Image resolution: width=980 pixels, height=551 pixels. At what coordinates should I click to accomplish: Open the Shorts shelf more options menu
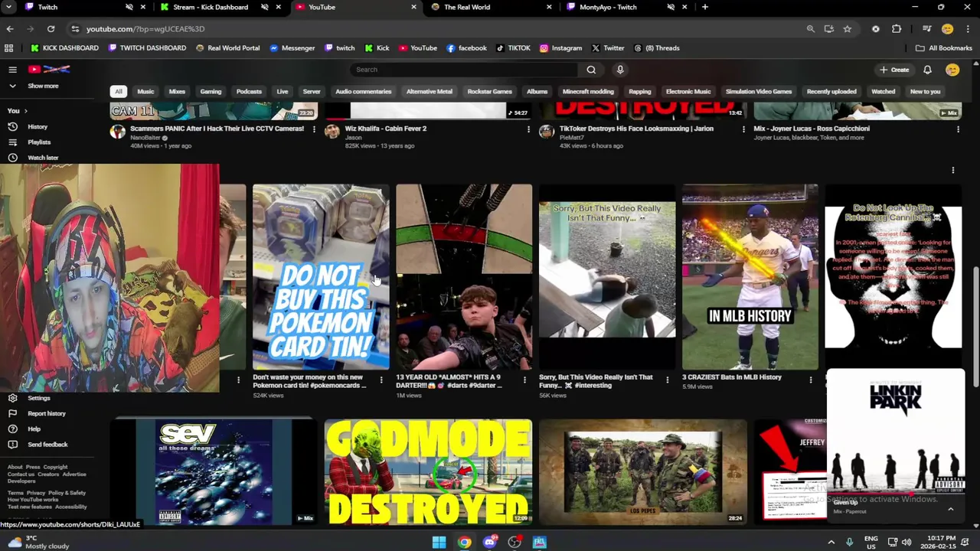[953, 170]
